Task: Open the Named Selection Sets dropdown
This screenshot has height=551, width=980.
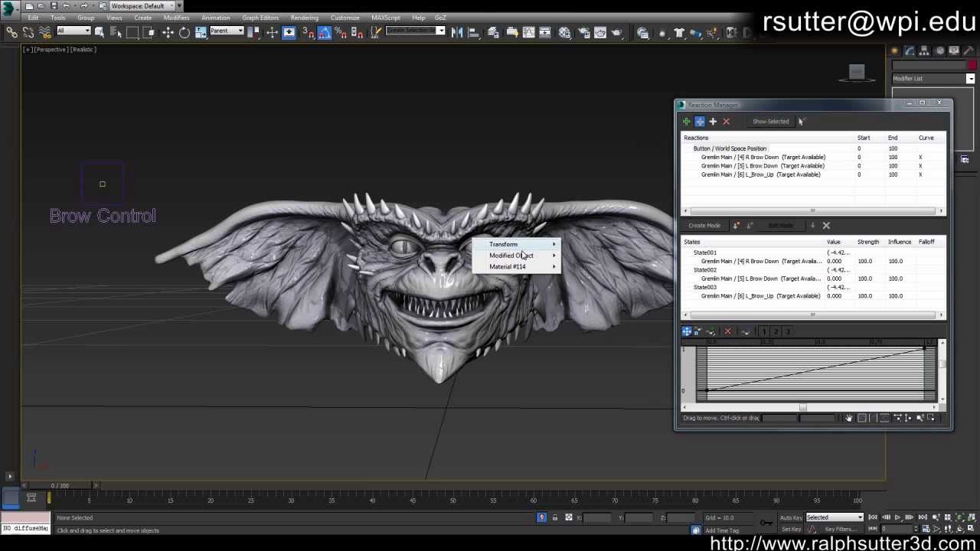Action: point(415,31)
